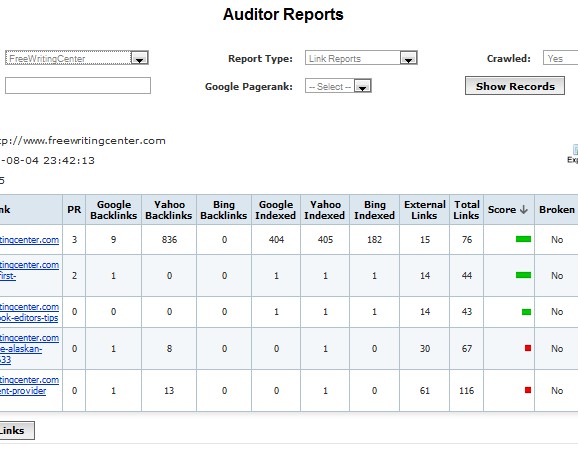
Task: Click the External Links value 61
Action: tap(425, 391)
